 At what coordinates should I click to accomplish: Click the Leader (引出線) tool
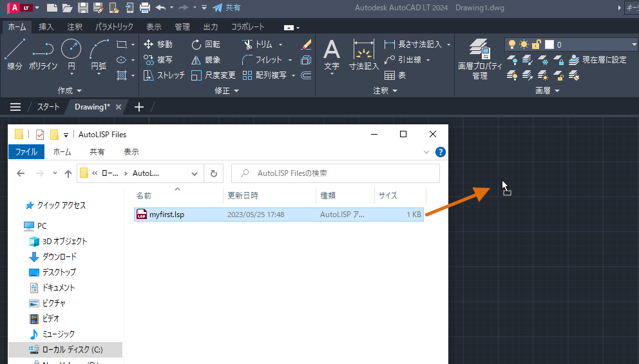[x=403, y=60]
